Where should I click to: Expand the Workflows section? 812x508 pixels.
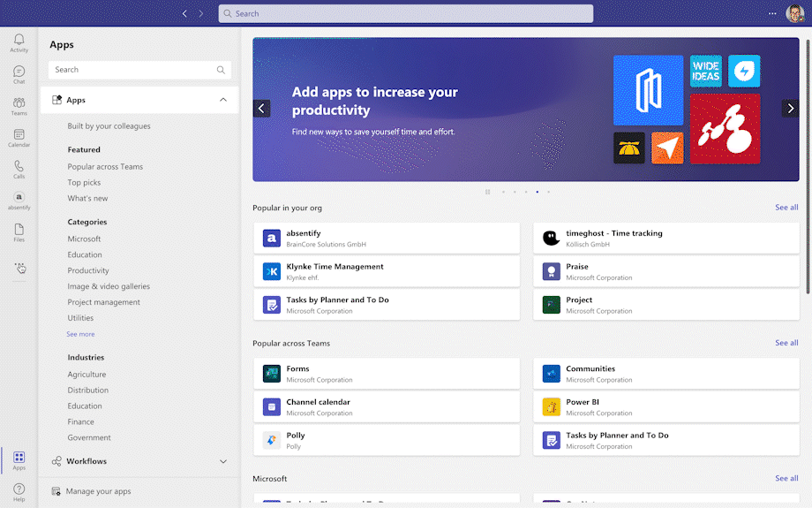pyautogui.click(x=223, y=461)
